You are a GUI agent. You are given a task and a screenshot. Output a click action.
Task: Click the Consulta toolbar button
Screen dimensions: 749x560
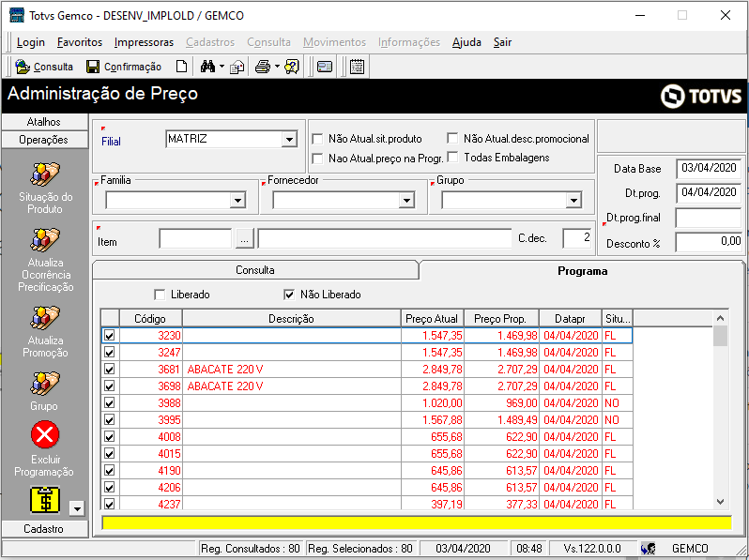pos(44,67)
